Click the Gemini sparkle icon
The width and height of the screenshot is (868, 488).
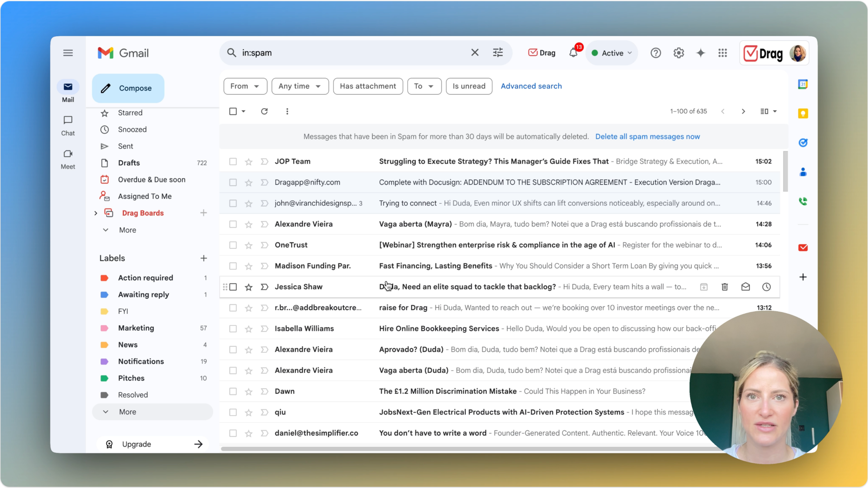pos(701,53)
